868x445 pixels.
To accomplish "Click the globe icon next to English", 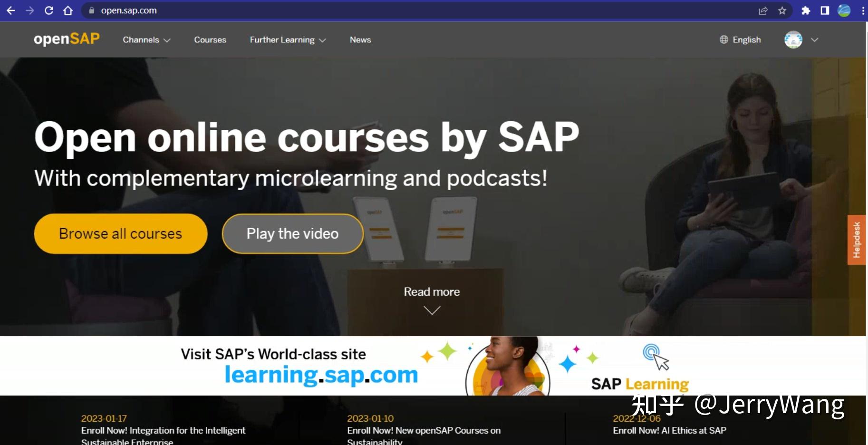I will click(x=723, y=39).
